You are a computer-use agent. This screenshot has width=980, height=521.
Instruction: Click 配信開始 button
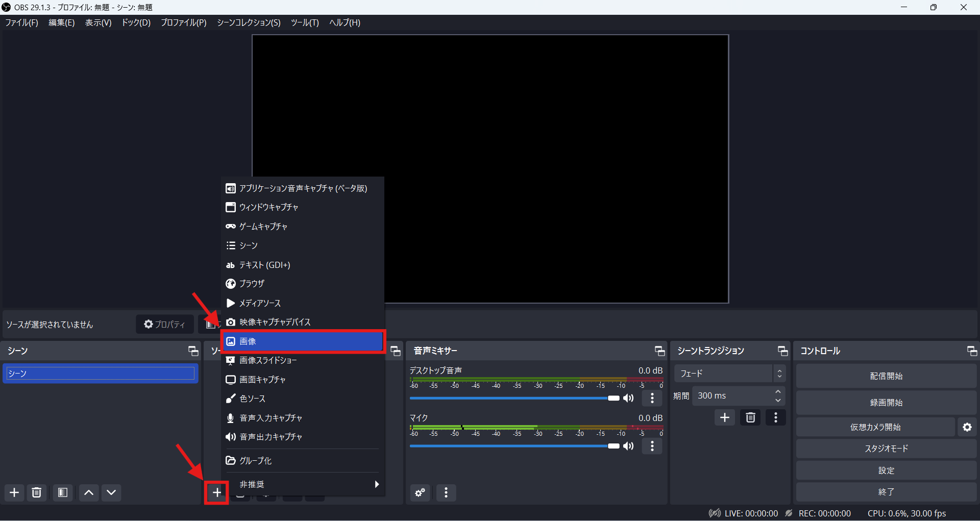coord(886,376)
